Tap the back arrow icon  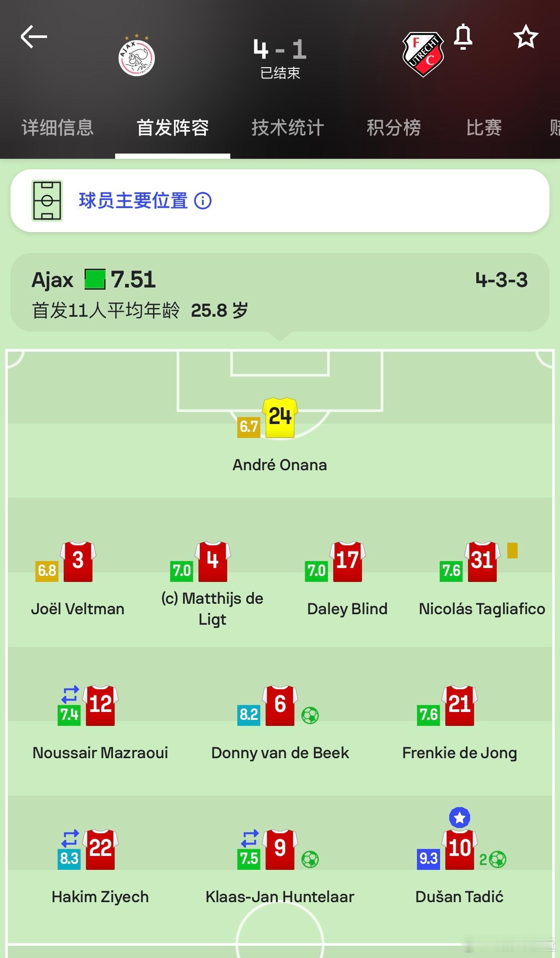click(34, 37)
